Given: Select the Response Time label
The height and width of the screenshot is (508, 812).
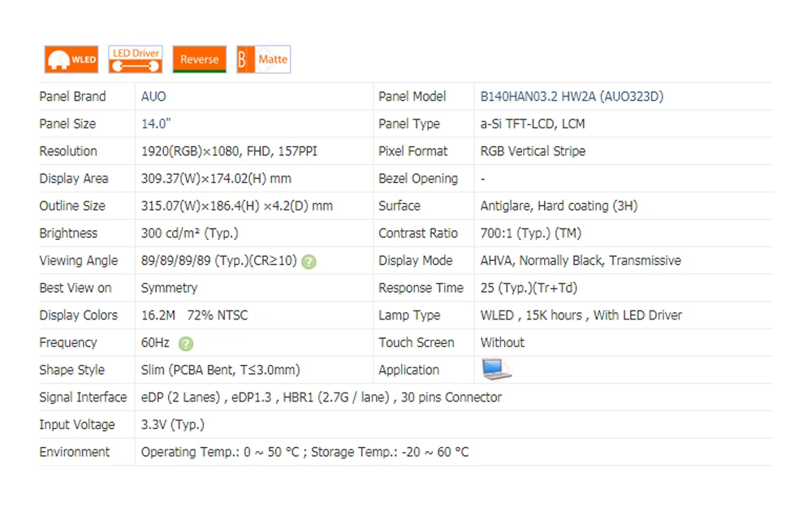Looking at the screenshot, I should 421,289.
